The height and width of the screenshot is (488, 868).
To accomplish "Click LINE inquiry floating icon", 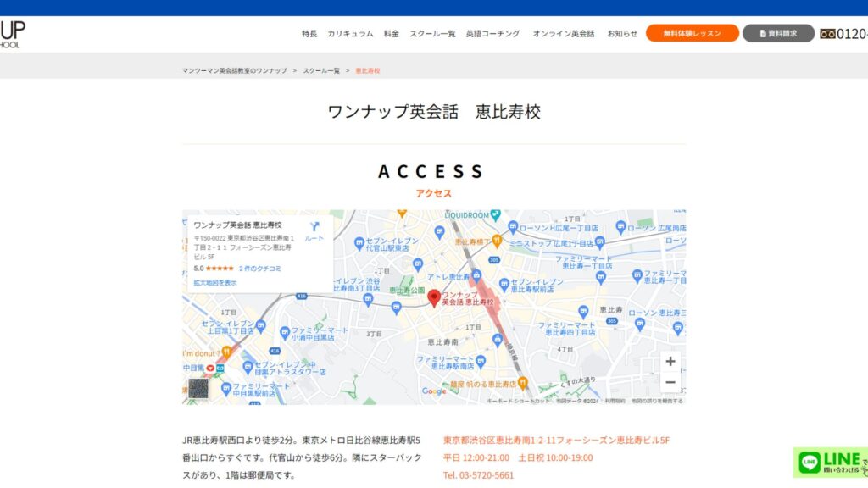I will 831,462.
